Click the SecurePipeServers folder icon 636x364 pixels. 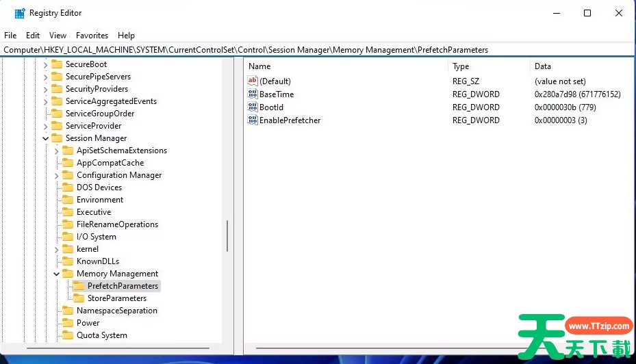pyautogui.click(x=58, y=77)
